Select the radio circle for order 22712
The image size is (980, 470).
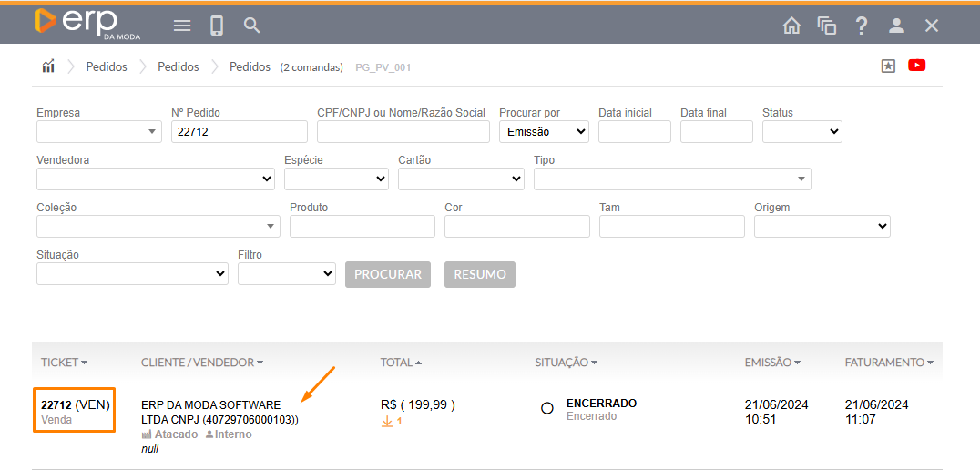(547, 408)
